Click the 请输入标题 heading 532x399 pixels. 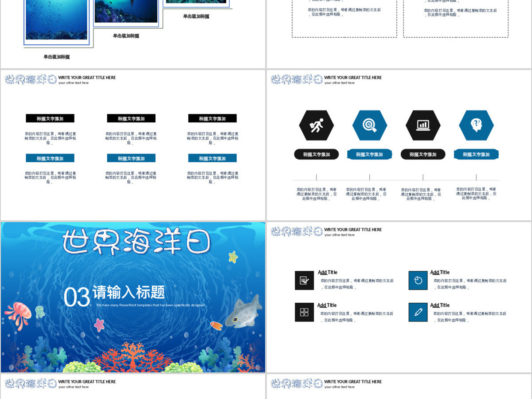129,292
